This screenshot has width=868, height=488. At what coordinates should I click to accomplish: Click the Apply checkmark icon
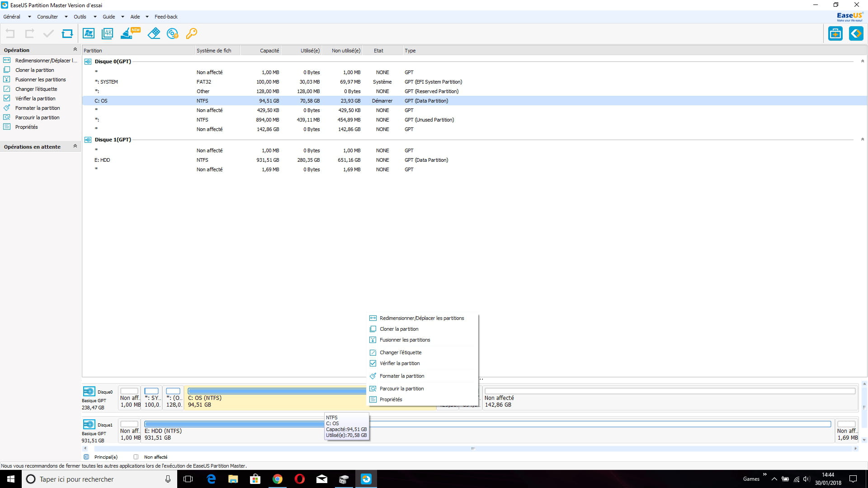[x=48, y=33]
